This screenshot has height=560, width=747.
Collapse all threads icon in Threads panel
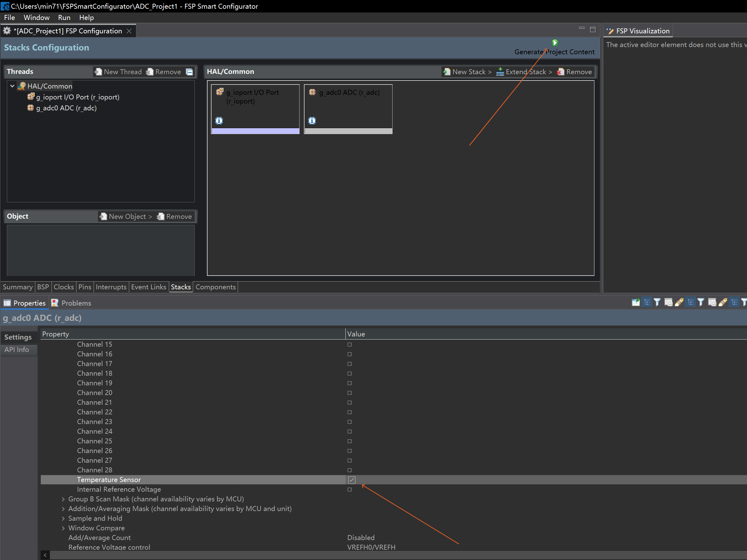[189, 72]
